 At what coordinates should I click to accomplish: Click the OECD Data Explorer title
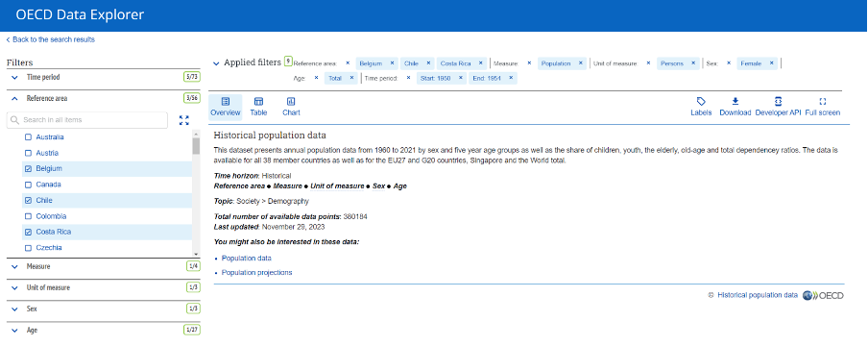(80, 15)
